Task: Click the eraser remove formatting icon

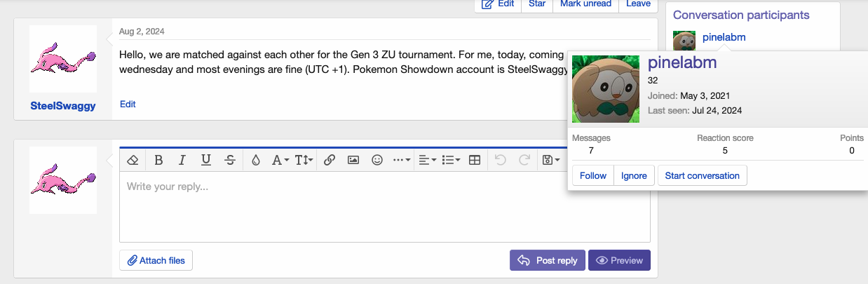Action: [x=133, y=160]
